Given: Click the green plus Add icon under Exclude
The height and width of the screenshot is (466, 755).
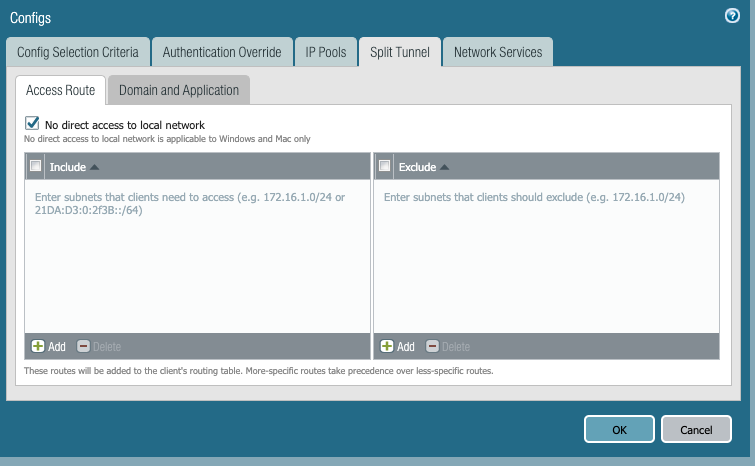Looking at the screenshot, I should 387,346.
